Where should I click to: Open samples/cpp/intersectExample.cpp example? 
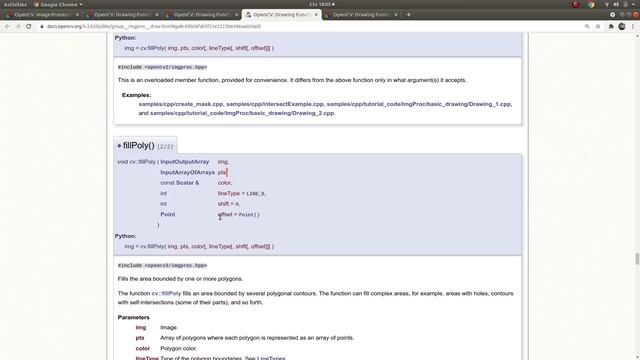275,104
